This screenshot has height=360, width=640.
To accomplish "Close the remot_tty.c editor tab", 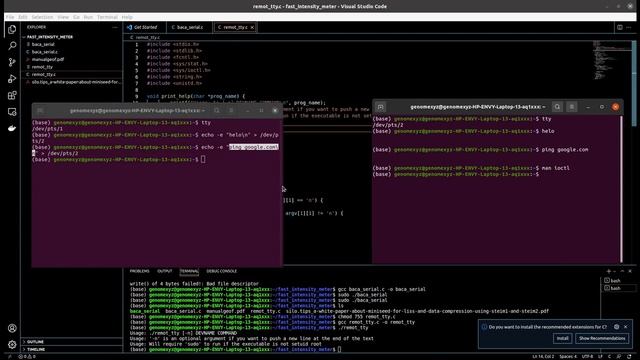I will (x=252, y=27).
